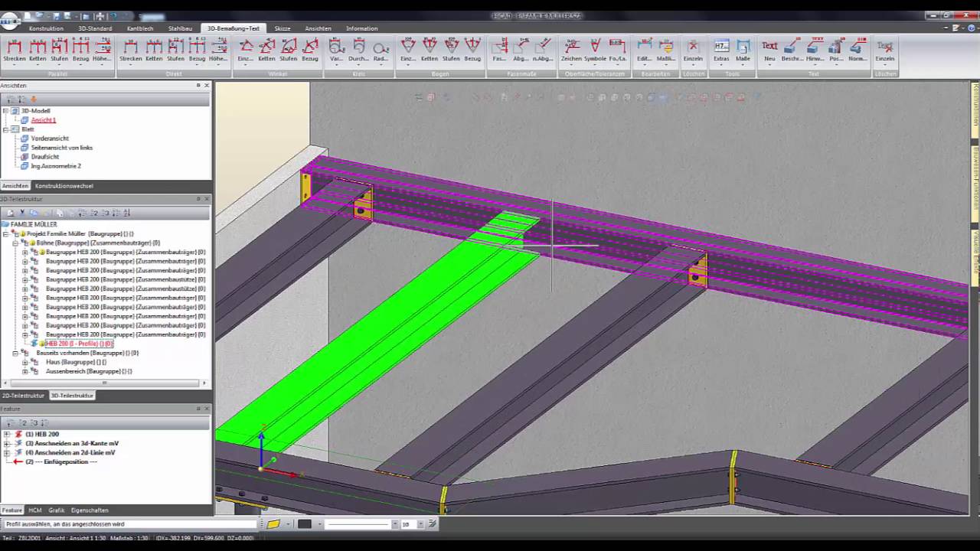Select Stufen tool in Winkel group
The width and height of the screenshot is (980, 551).
click(x=289, y=51)
